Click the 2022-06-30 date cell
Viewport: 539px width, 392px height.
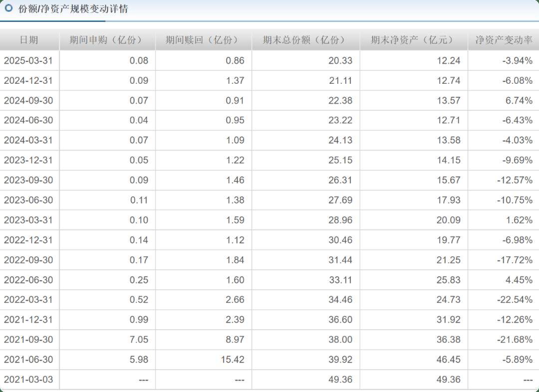(28, 280)
